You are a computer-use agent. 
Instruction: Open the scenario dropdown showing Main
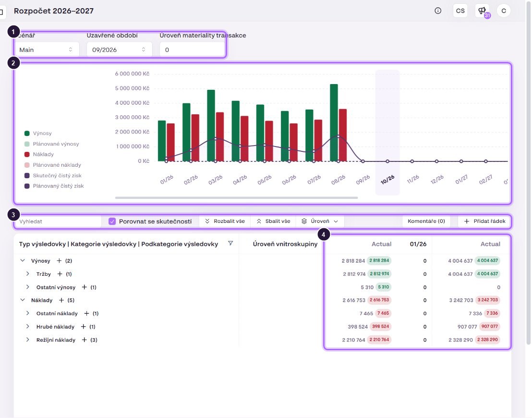[46, 50]
